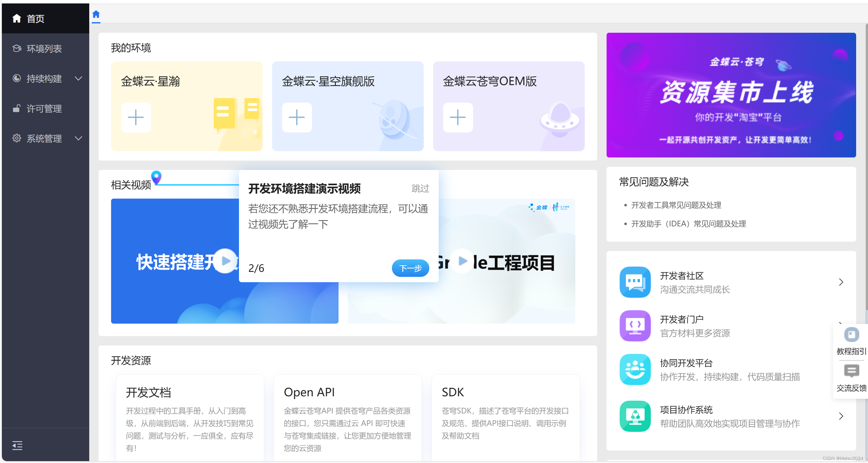Open 项目协作系统 arrow chevron
Image resolution: width=868 pixels, height=463 pixels.
[841, 416]
